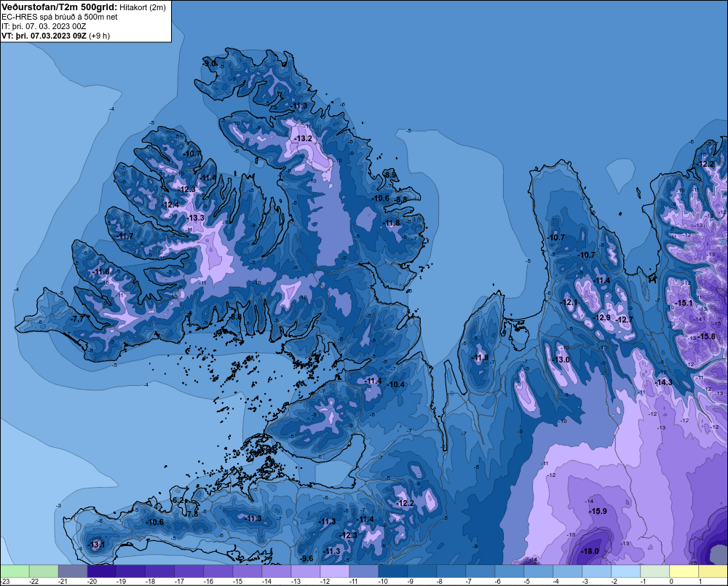Click the 'Hitakort (2m)' header label
This screenshot has width=728, height=586.
[x=143, y=7]
